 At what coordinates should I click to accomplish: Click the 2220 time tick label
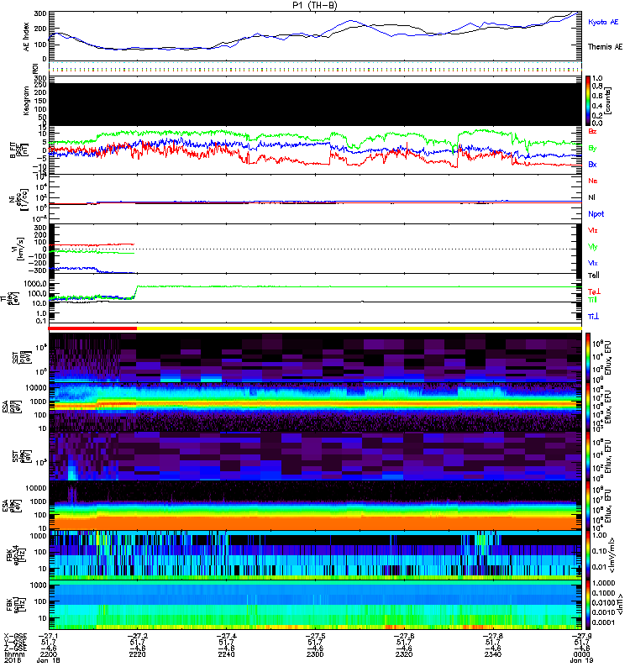point(137,654)
